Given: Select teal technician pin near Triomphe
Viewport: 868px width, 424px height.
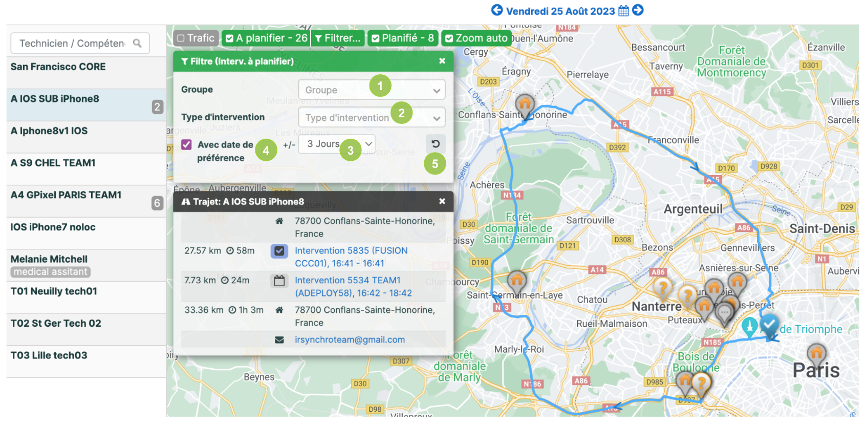Looking at the screenshot, I should coord(750,327).
